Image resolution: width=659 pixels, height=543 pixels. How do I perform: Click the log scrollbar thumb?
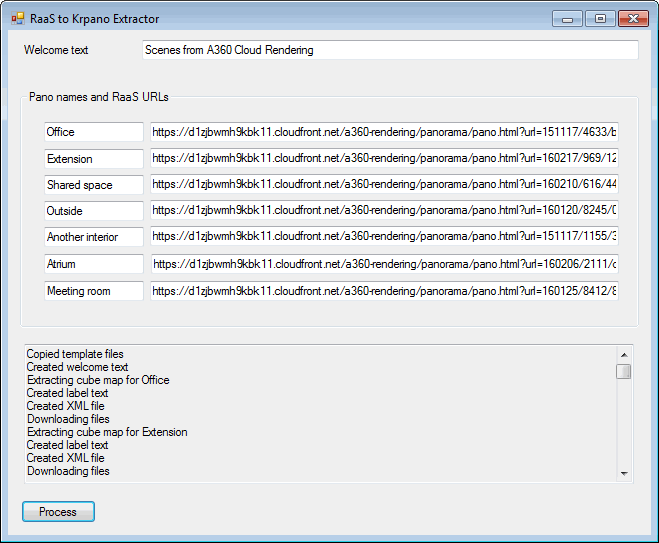[624, 372]
